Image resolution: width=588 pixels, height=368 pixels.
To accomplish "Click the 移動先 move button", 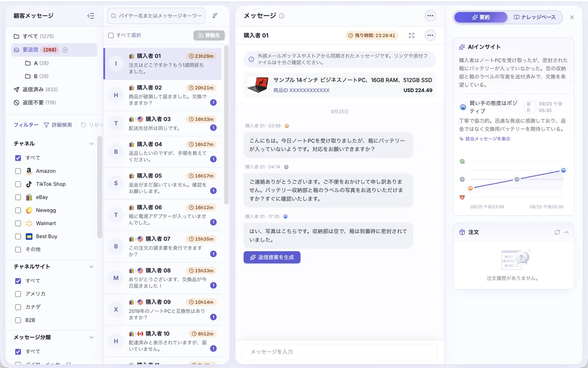I will point(209,36).
